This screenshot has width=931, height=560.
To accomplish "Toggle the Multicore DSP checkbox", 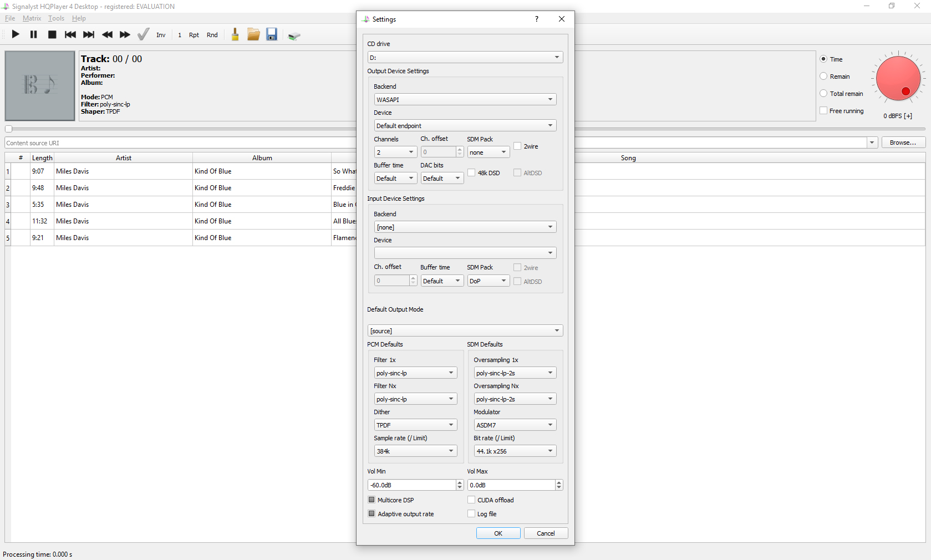I will tap(372, 500).
